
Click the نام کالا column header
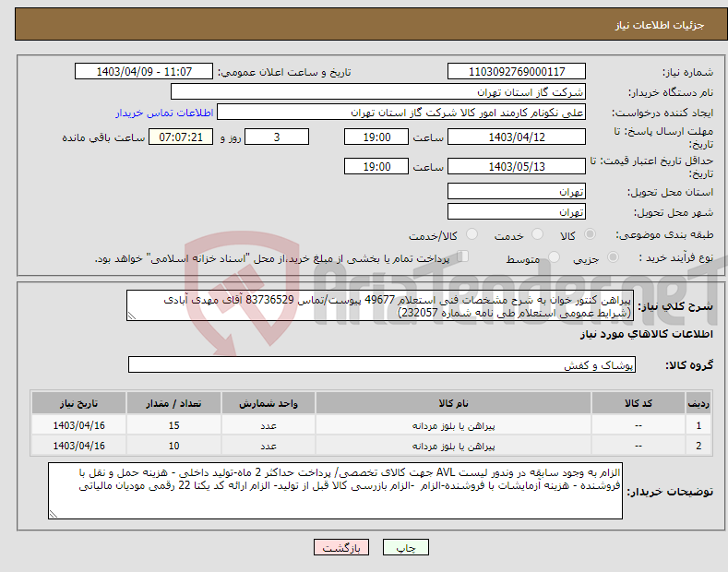tap(453, 403)
